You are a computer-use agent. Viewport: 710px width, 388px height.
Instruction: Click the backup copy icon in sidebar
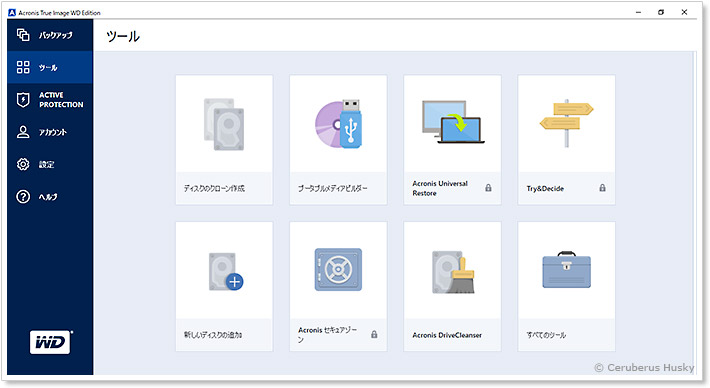(x=23, y=35)
